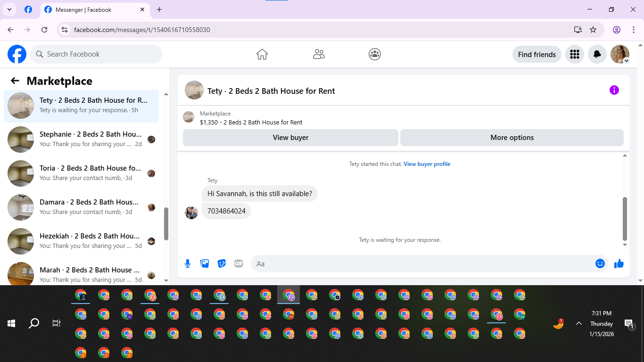Image resolution: width=644 pixels, height=362 pixels.
Task: Open the Chrome three-dot menu
Action: [x=634, y=30]
